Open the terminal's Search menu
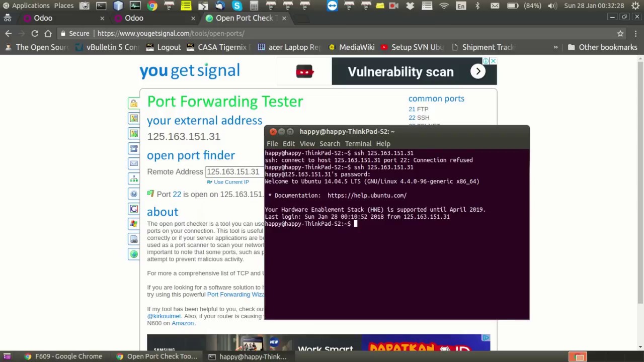 tap(330, 144)
